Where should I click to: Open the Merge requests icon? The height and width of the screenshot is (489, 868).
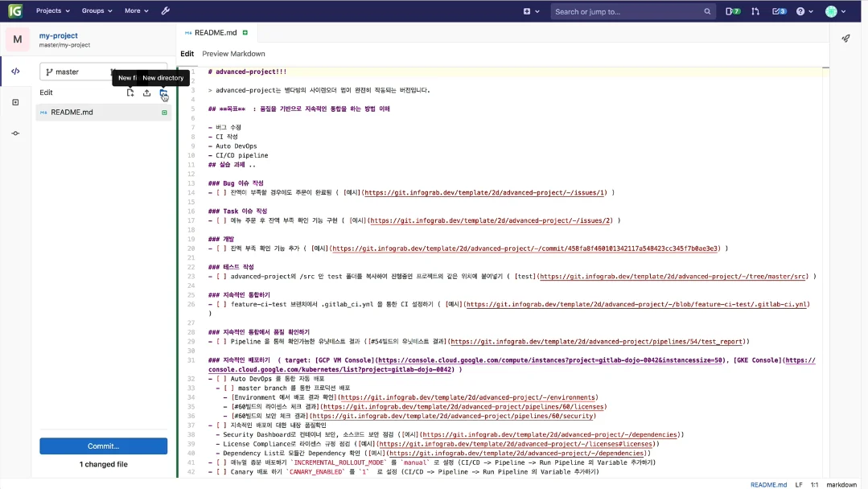click(x=755, y=11)
